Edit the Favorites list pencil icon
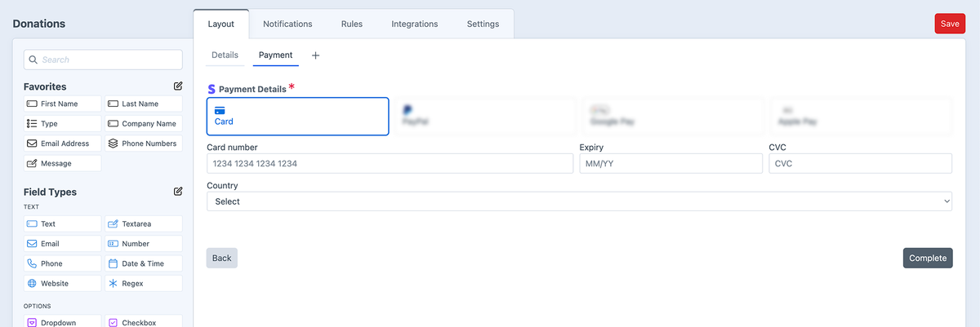The width and height of the screenshot is (980, 327). [x=178, y=86]
